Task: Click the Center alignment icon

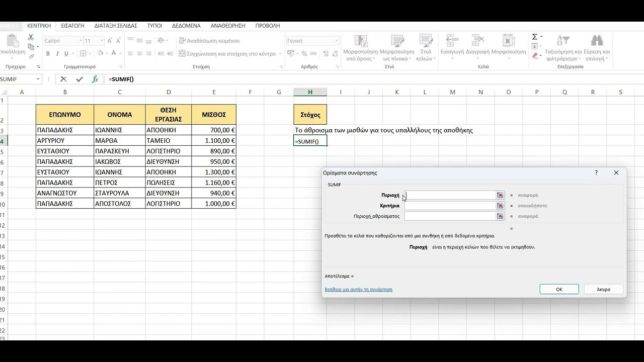Action: 140,53
